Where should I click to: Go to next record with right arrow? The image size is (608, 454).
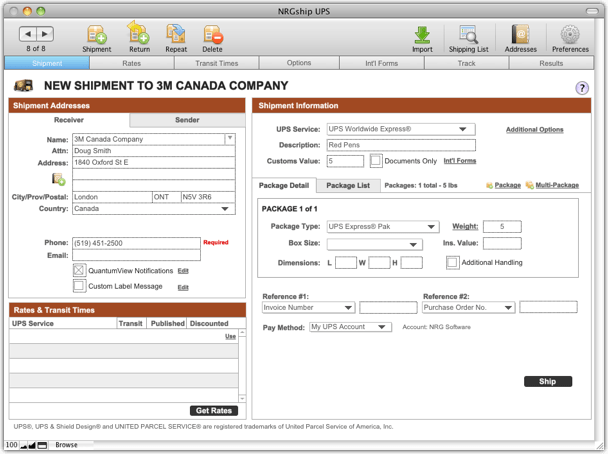45,34
